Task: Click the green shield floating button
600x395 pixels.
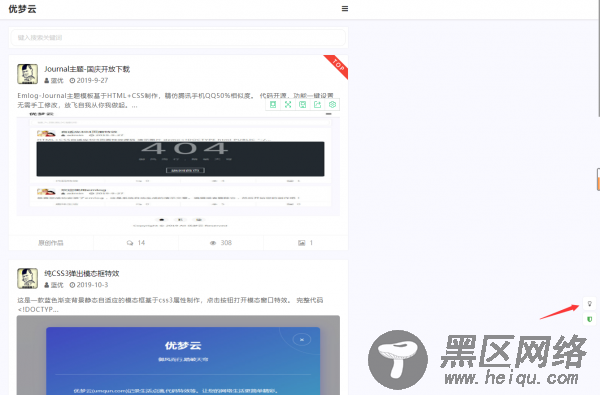Action: point(590,319)
